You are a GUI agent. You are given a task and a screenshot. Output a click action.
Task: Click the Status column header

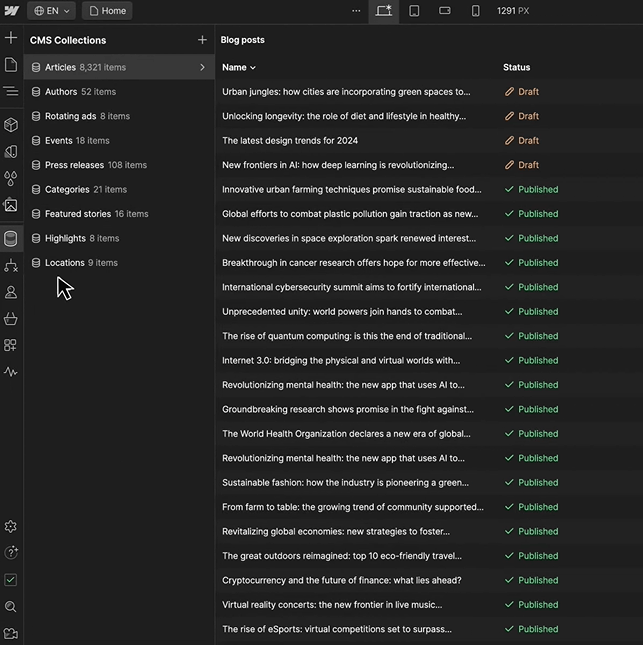[x=516, y=67]
